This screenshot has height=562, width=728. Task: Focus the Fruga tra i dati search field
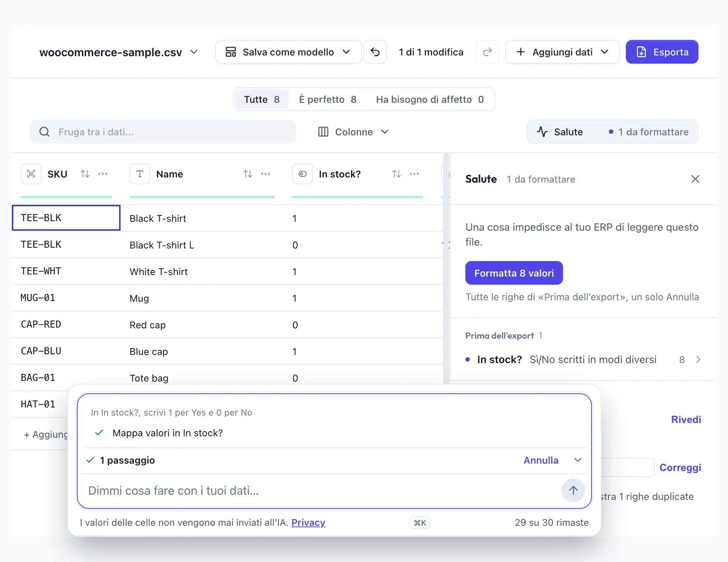[x=163, y=132]
